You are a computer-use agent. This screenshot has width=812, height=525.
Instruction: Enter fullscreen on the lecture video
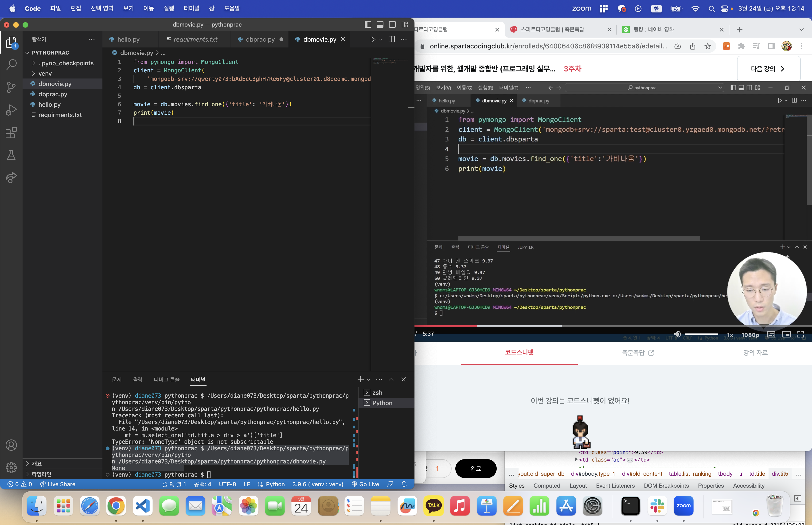click(801, 334)
